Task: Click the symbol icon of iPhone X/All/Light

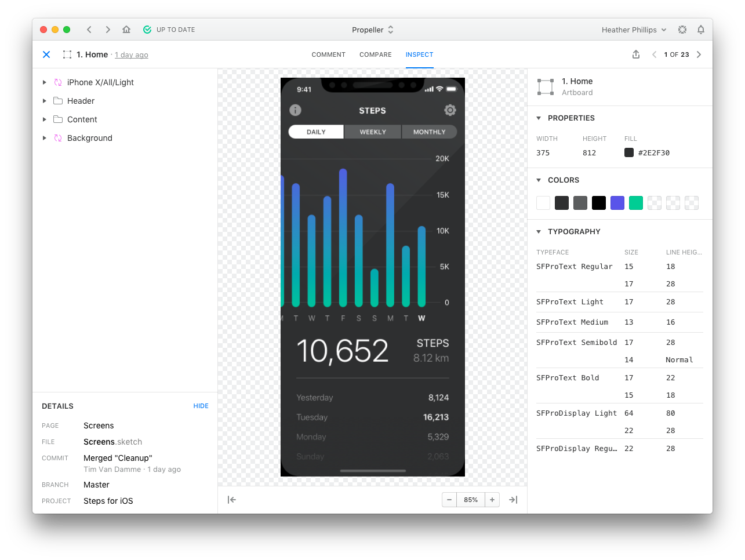Action: (x=58, y=82)
